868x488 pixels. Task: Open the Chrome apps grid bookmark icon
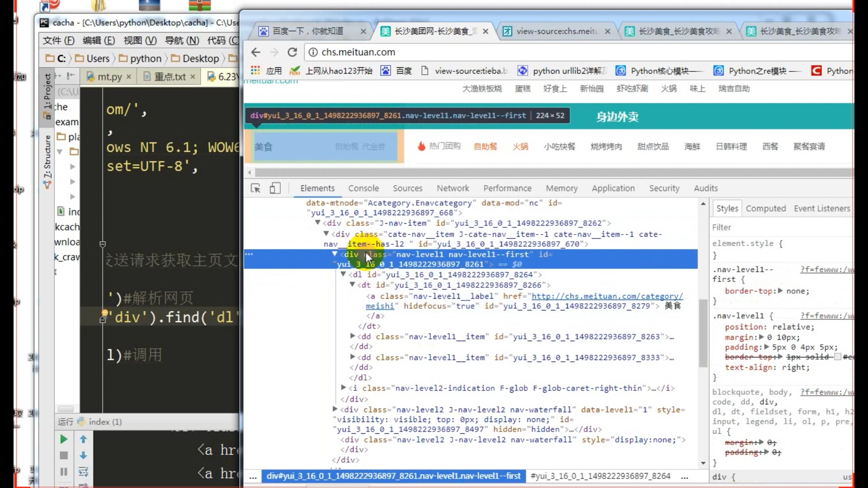click(x=255, y=71)
